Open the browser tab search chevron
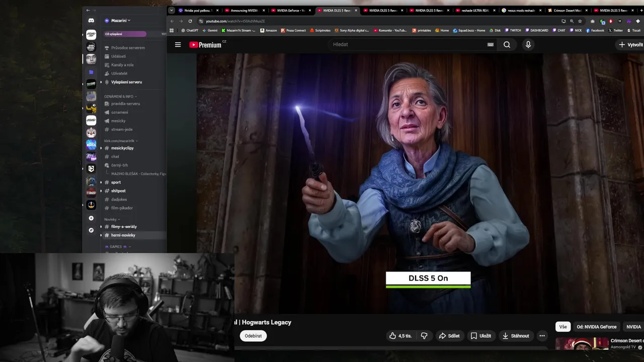The image size is (644, 362). (172, 10)
